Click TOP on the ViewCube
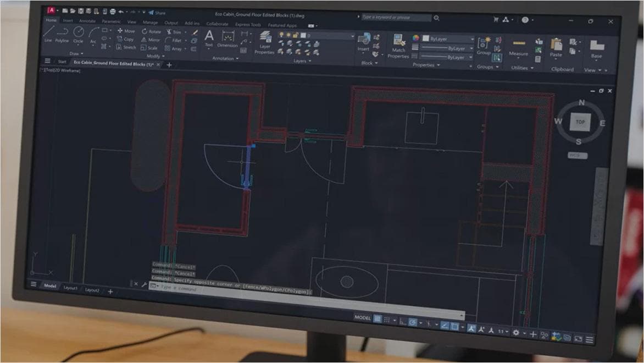Screen dimensions: 644x363 pyautogui.click(x=580, y=122)
